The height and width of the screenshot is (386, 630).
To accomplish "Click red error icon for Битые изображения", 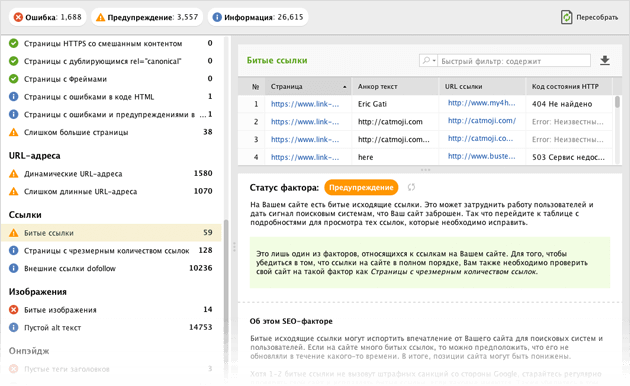I will click(14, 310).
